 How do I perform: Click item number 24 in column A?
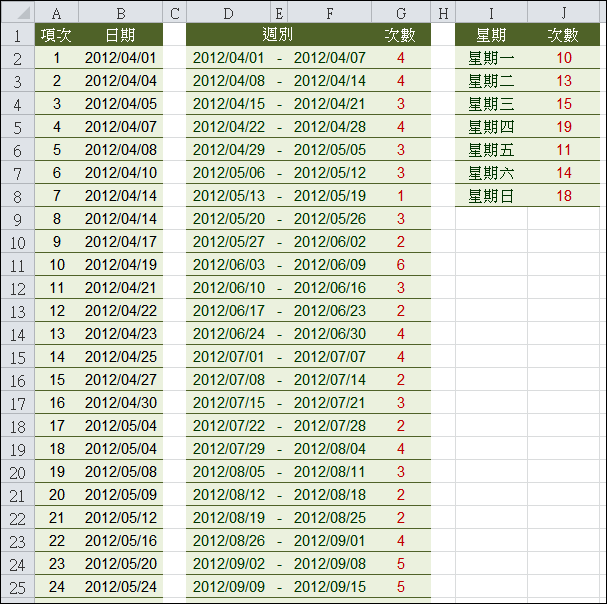[x=57, y=587]
